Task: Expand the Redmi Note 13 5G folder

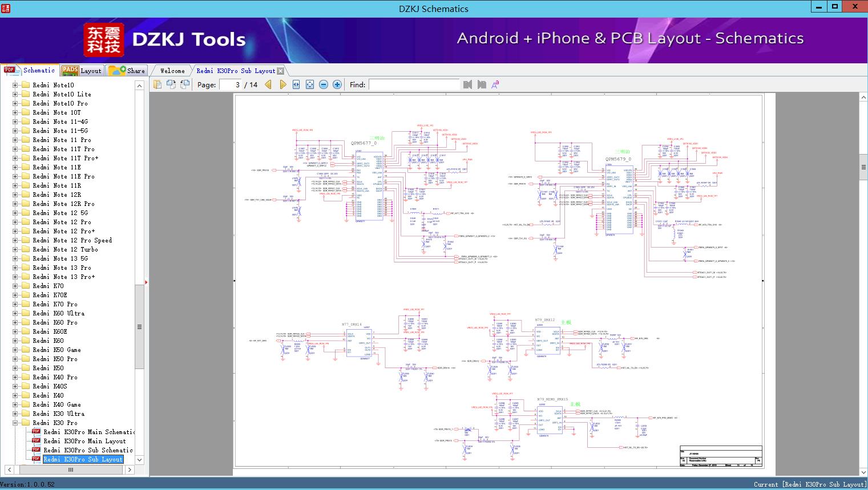Action: pyautogui.click(x=15, y=258)
